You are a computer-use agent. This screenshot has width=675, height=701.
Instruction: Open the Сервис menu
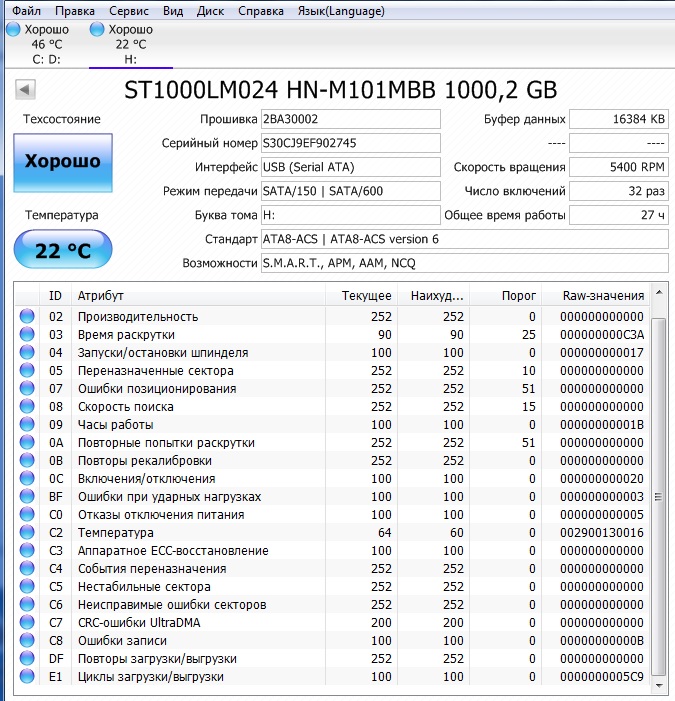129,11
